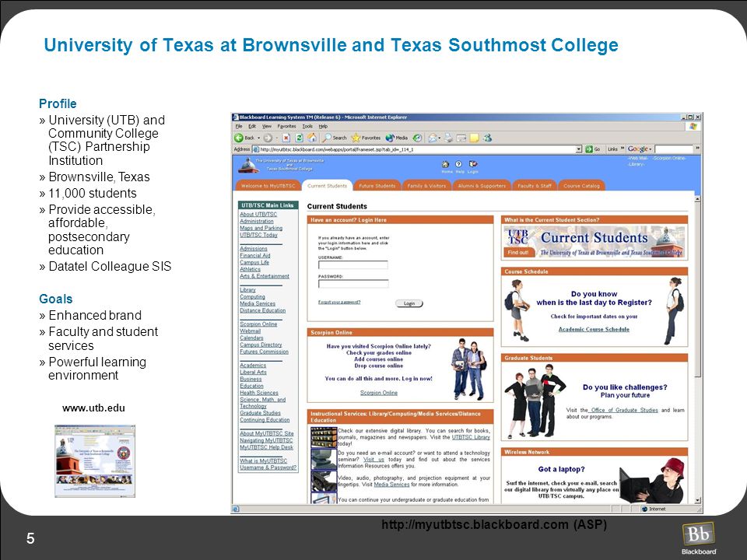Click the portal Login icon

pyautogui.click(x=472, y=164)
